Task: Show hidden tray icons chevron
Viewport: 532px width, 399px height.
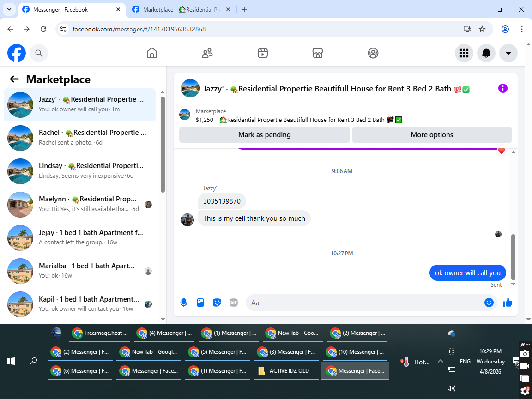Action: click(x=441, y=361)
